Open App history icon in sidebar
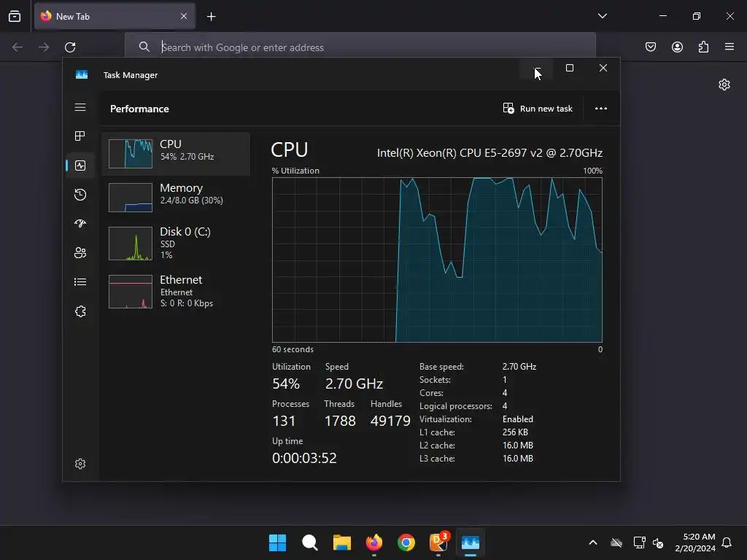Image resolution: width=747 pixels, height=560 pixels. (x=80, y=194)
